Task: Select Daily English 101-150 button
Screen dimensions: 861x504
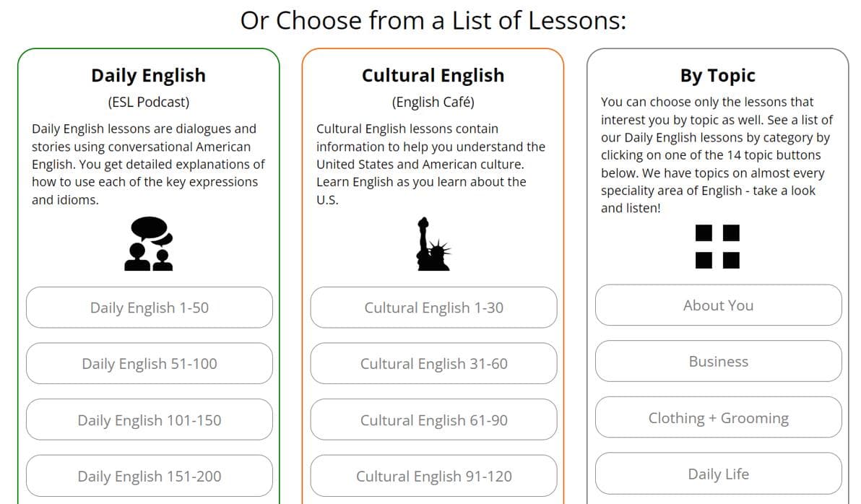Action: 150,420
